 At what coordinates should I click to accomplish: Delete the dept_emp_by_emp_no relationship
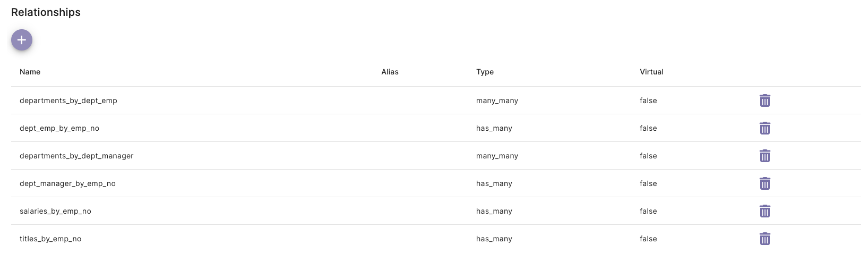[764, 128]
